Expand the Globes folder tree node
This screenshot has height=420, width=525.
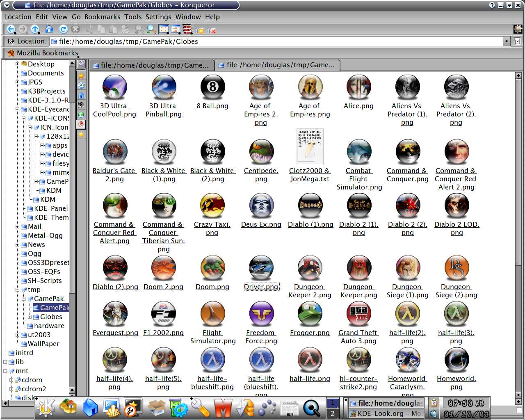tap(30, 317)
